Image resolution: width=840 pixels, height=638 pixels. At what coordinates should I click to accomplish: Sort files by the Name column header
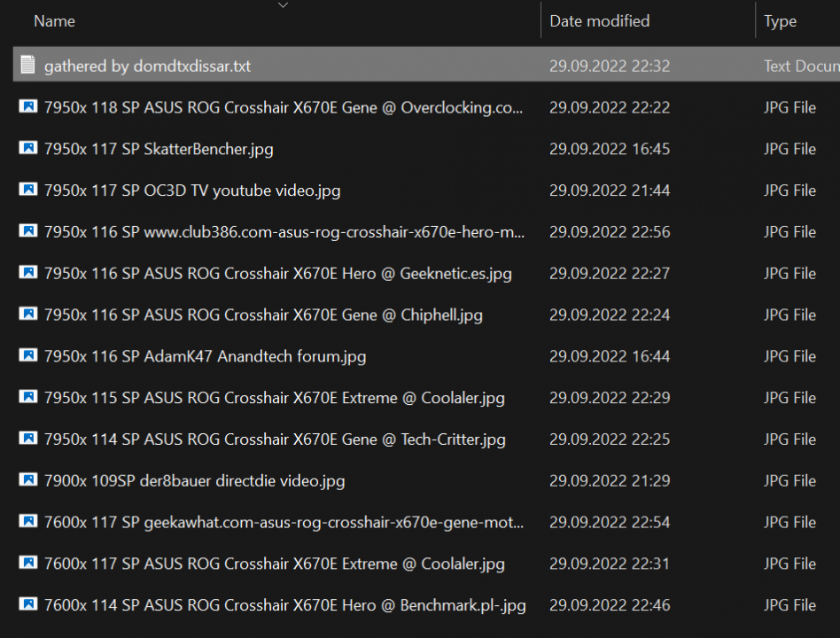54,21
